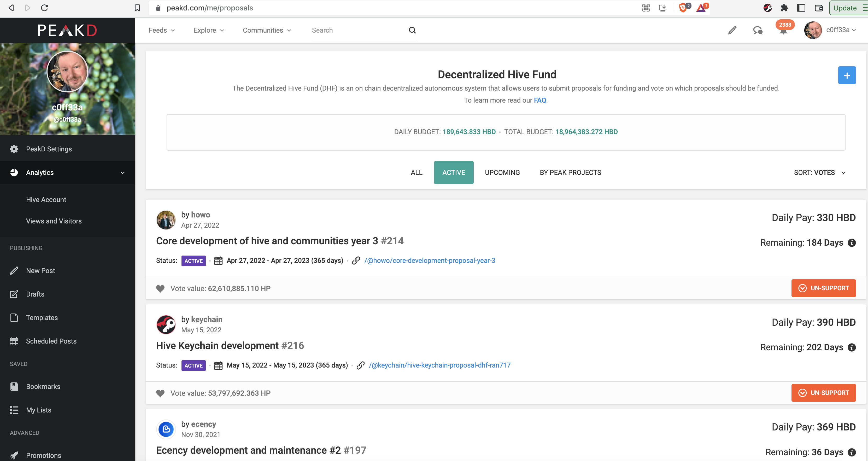This screenshot has width=868, height=461.
Task: Open the Brave wallet icon
Action: (818, 8)
